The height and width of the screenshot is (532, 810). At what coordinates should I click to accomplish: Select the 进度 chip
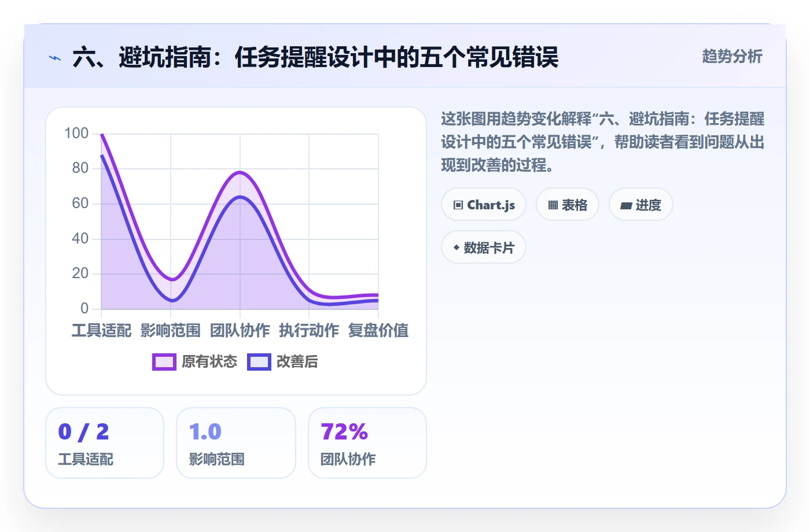pos(641,205)
